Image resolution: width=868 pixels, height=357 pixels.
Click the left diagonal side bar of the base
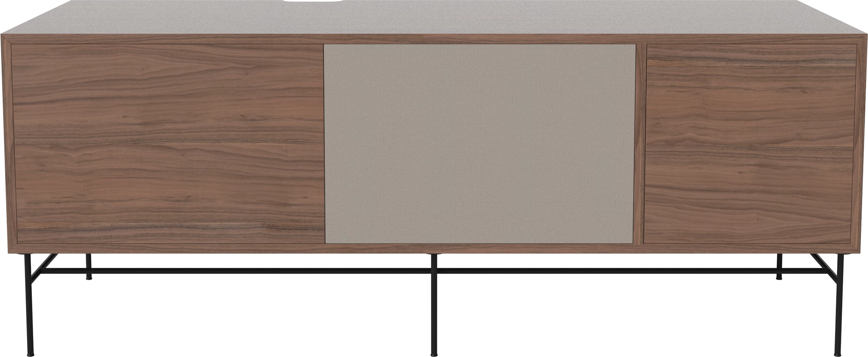click(43, 263)
